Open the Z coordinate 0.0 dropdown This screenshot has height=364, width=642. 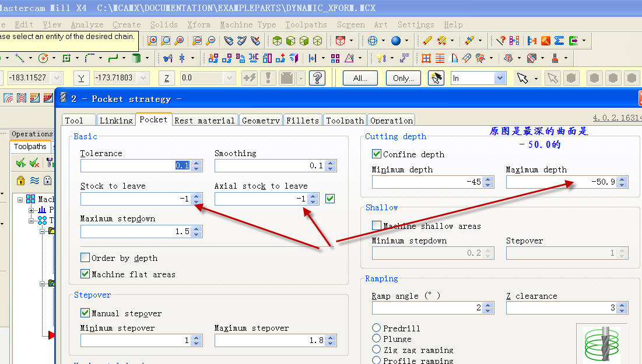pyautogui.click(x=229, y=77)
